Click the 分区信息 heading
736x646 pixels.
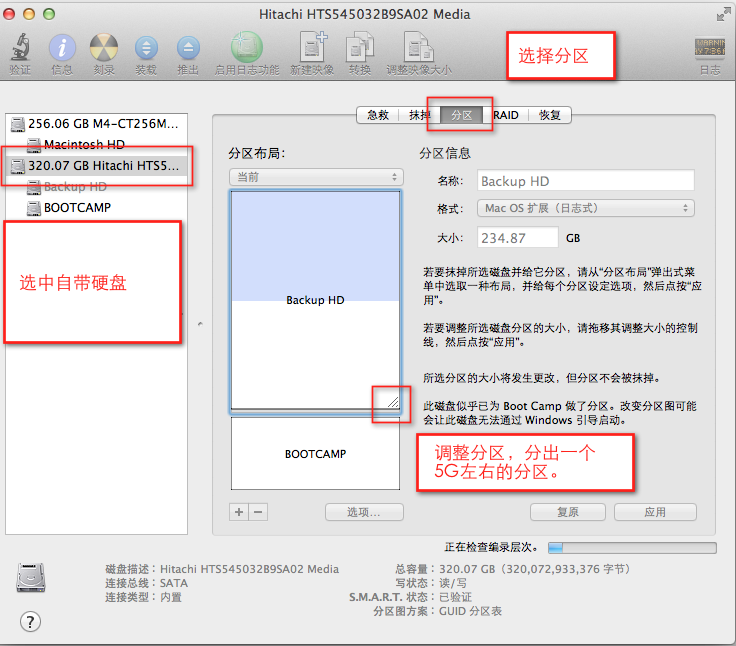[445, 154]
